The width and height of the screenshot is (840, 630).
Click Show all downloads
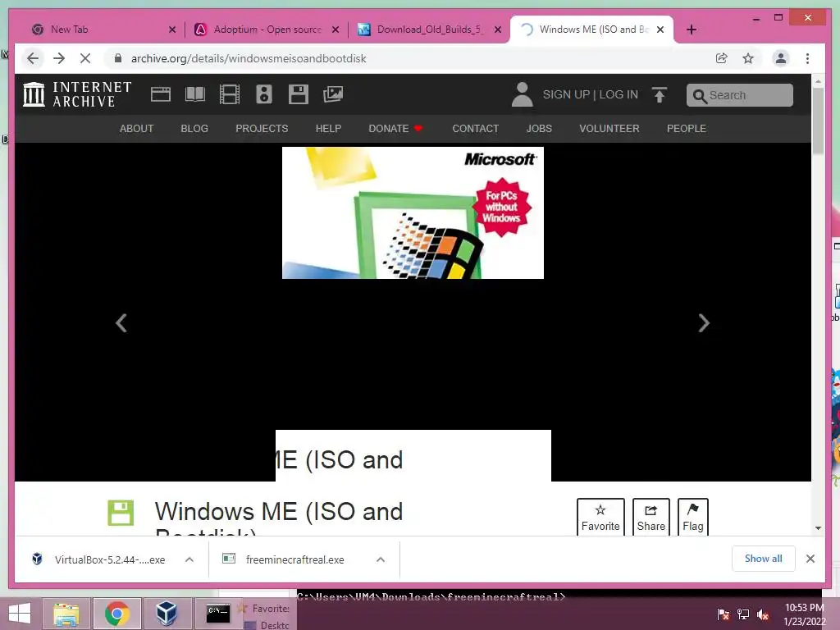[x=764, y=559]
